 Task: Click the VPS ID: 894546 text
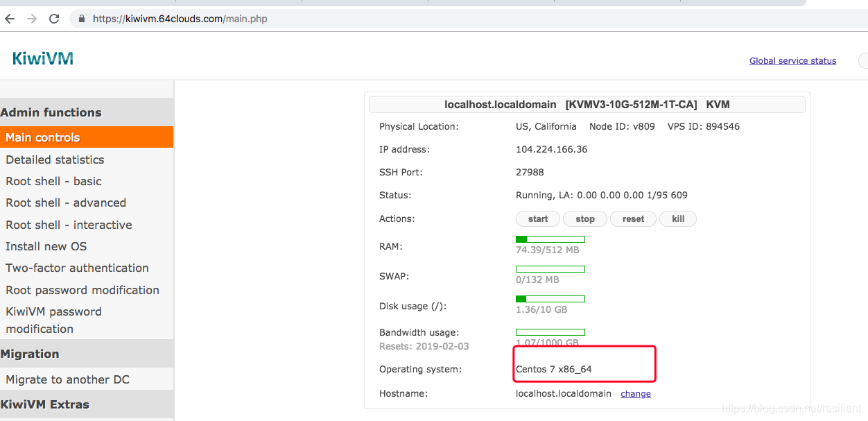point(703,126)
